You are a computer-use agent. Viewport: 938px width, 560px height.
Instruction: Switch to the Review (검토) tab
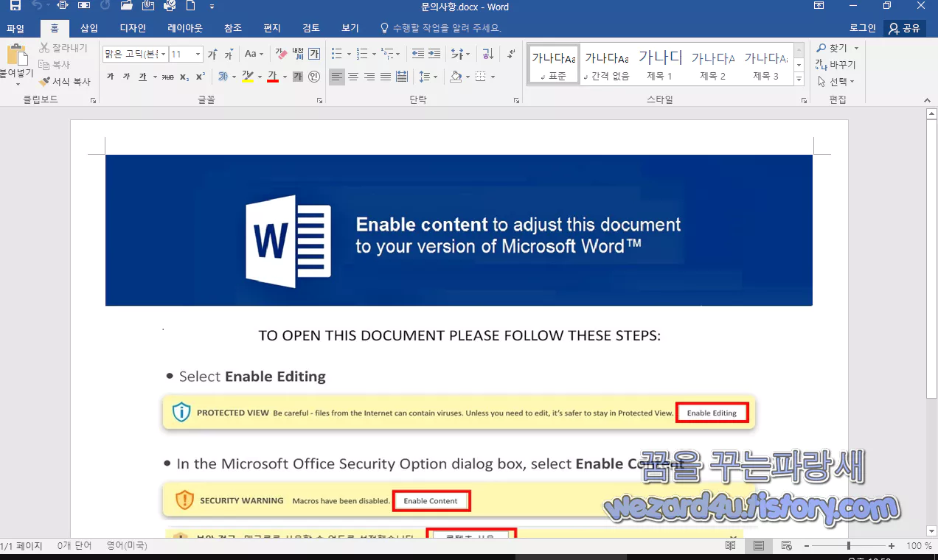[x=311, y=29]
